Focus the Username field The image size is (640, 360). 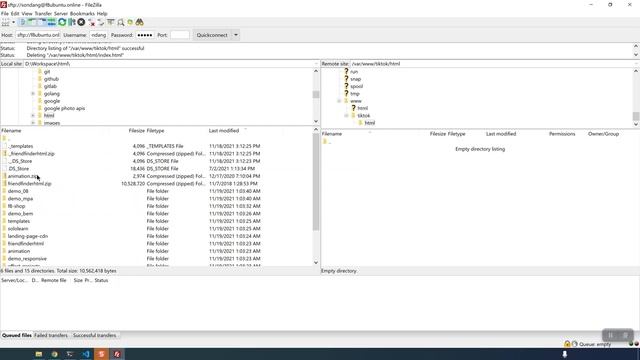pyautogui.click(x=99, y=35)
